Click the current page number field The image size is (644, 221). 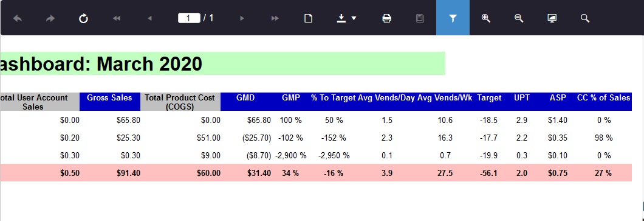[189, 18]
